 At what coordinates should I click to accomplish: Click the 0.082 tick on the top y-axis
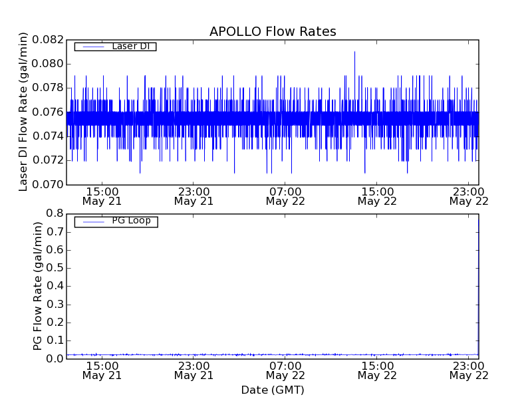(x=51, y=40)
